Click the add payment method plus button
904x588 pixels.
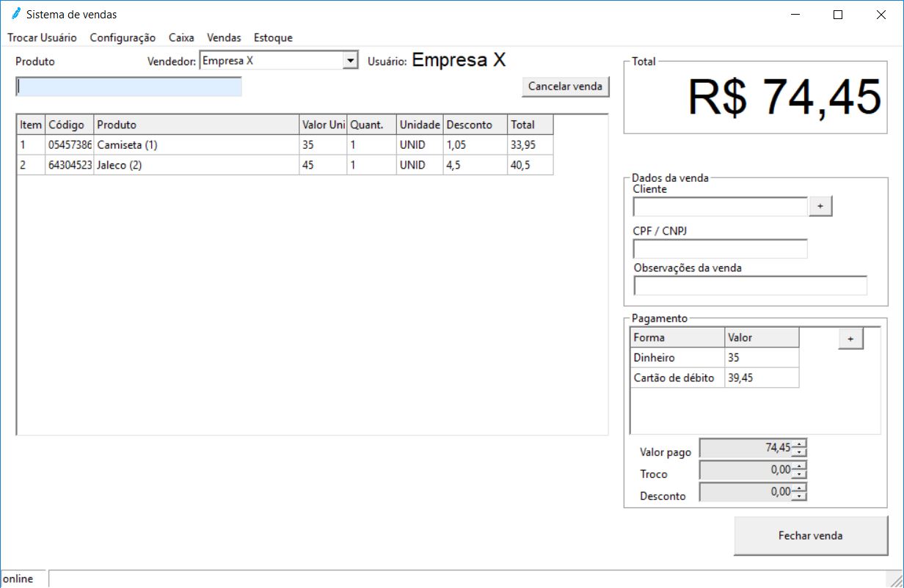(850, 339)
